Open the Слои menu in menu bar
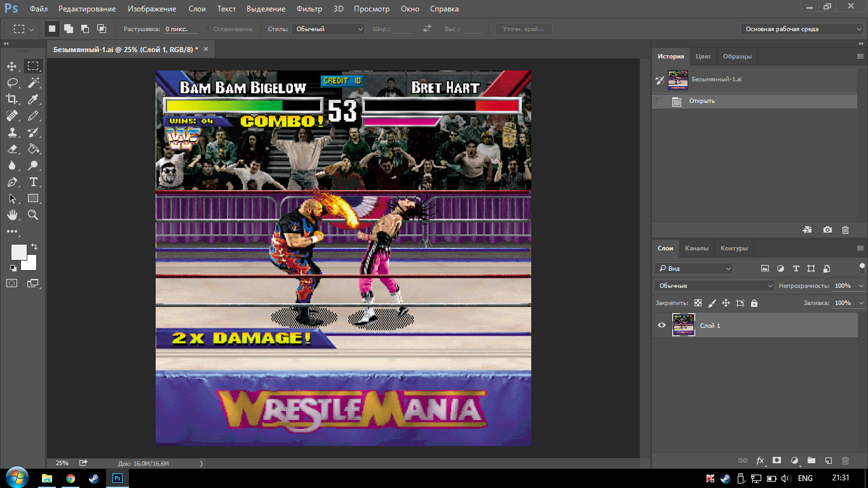Viewport: 868px width, 488px height. [x=197, y=9]
